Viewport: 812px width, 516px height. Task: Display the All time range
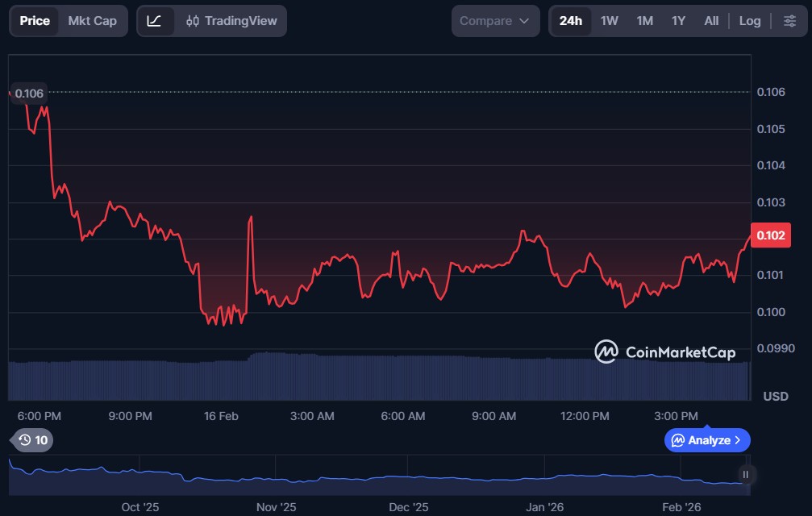coord(711,21)
